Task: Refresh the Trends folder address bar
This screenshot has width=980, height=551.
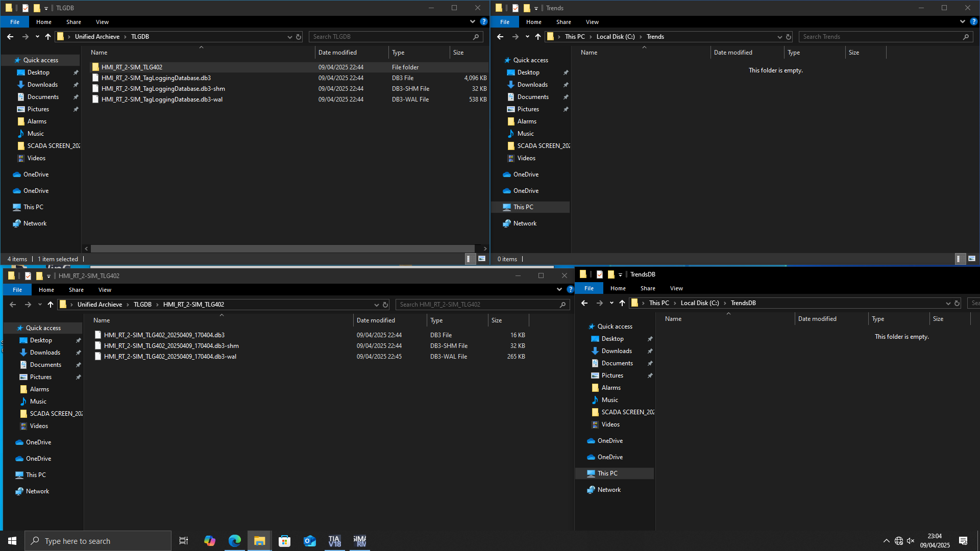Action: coord(789,37)
